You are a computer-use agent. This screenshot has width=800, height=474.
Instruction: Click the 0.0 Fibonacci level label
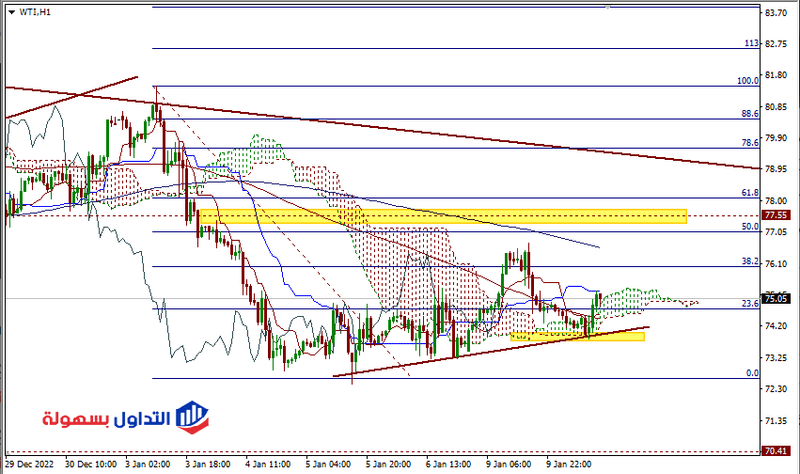click(752, 373)
